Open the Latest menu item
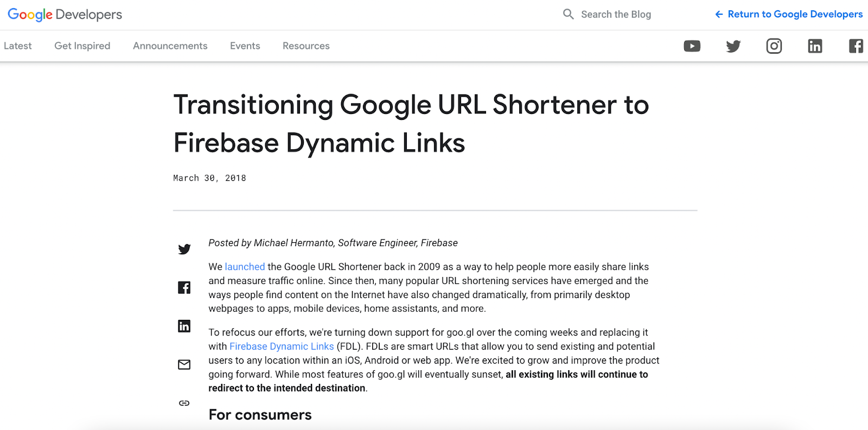This screenshot has width=868, height=430. point(18,46)
